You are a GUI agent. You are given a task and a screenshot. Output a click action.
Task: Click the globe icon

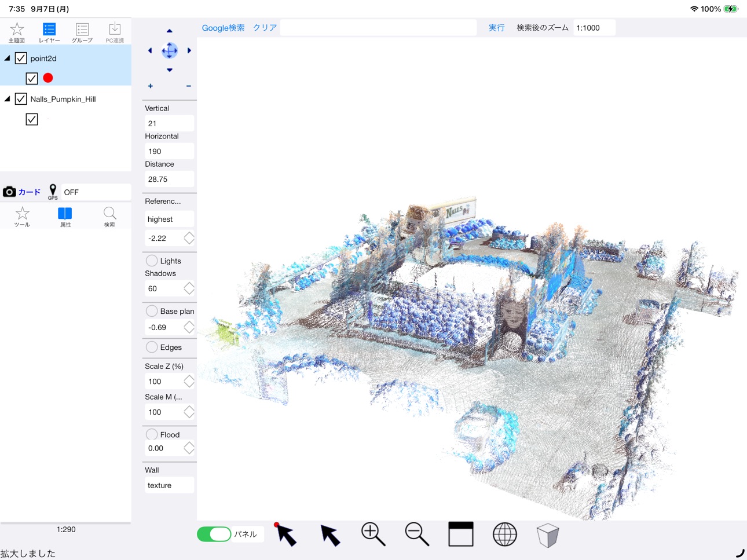click(x=504, y=534)
